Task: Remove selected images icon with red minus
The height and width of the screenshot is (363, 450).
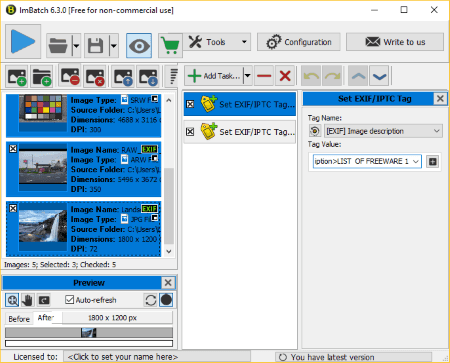Action: [70, 76]
